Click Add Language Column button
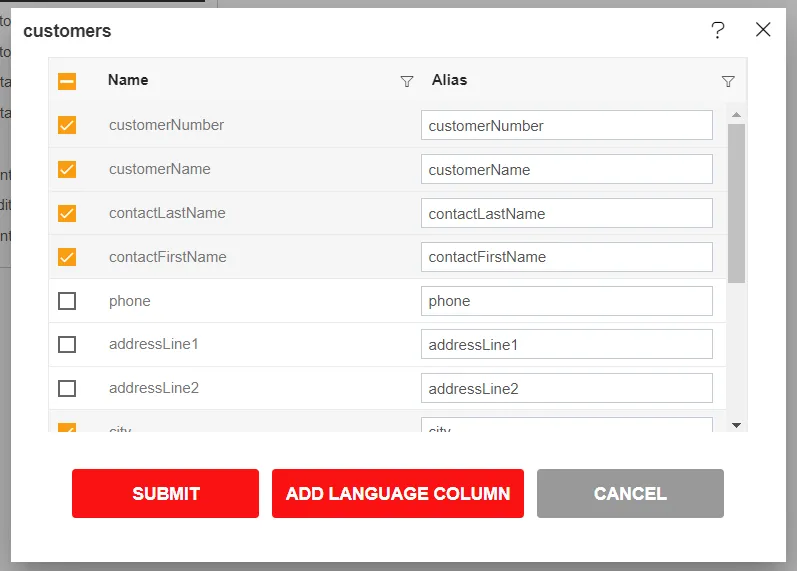This screenshot has width=797, height=571. click(398, 494)
